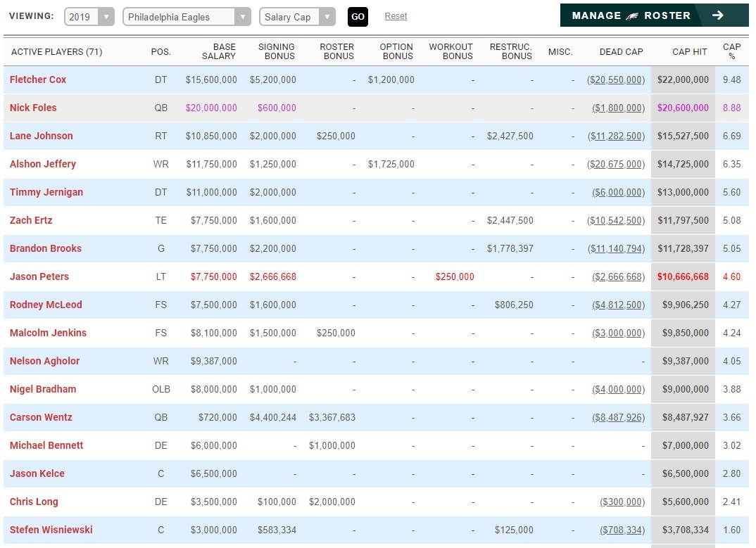Open Carson Wentz player page
This screenshot has height=548, width=756.
41,417
